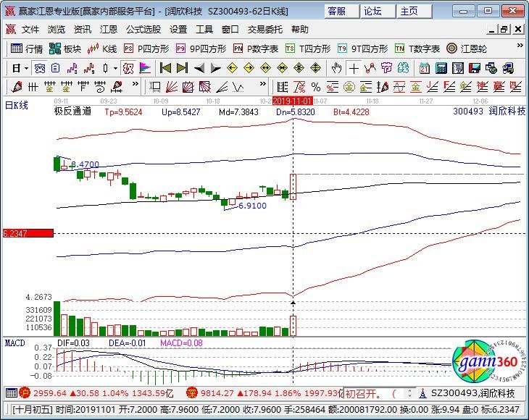Click the circled 金 golden ratio icon
The image size is (529, 420).
pyautogui.click(x=349, y=88)
